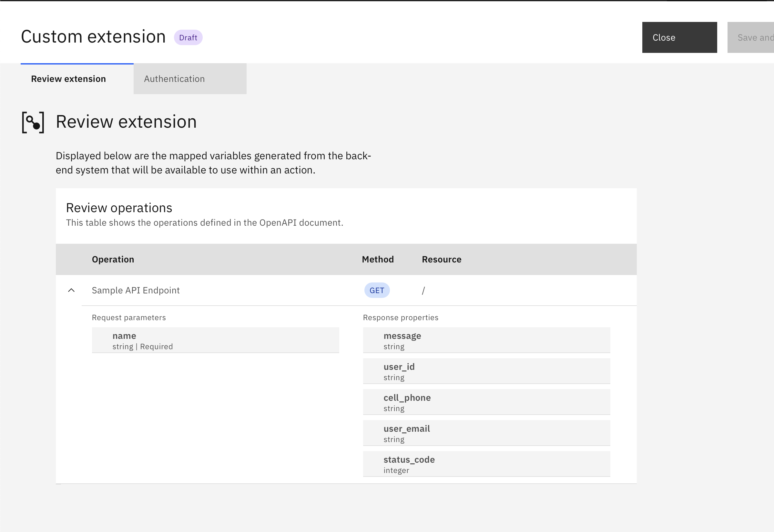Select the status_code response property
The width and height of the screenshot is (774, 532).
(x=486, y=464)
